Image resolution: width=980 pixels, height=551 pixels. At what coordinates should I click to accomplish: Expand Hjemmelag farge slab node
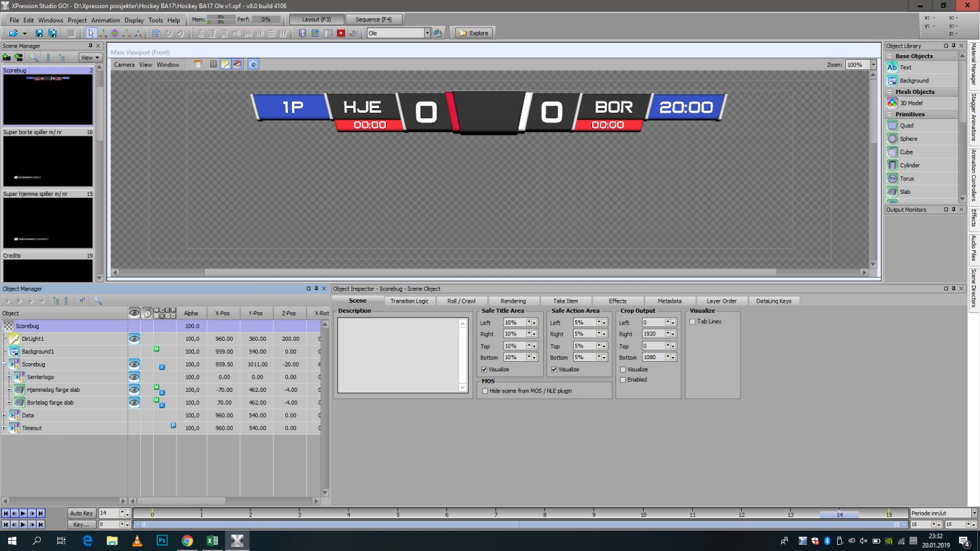pos(9,390)
